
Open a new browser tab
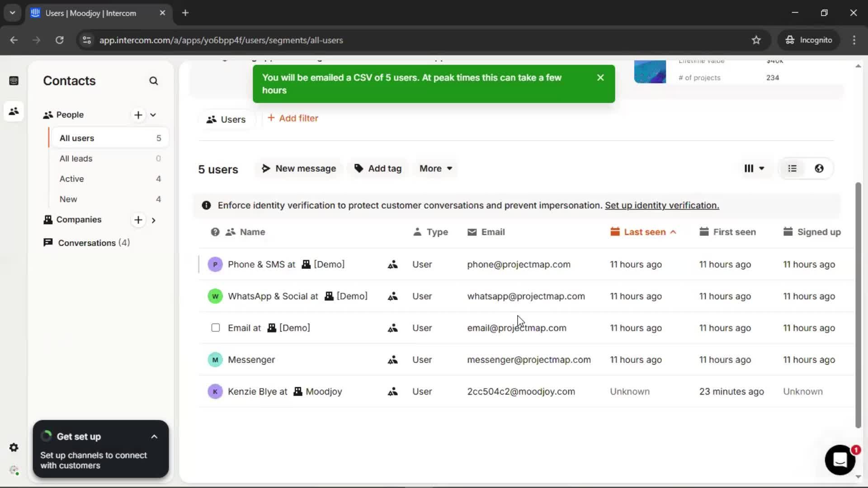pos(185,13)
